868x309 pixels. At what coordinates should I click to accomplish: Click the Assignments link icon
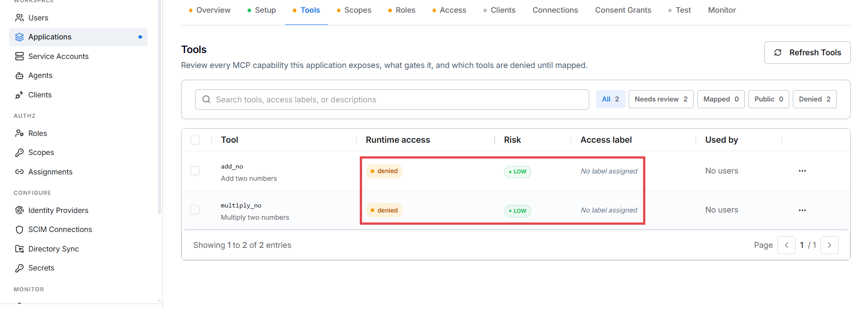click(19, 172)
